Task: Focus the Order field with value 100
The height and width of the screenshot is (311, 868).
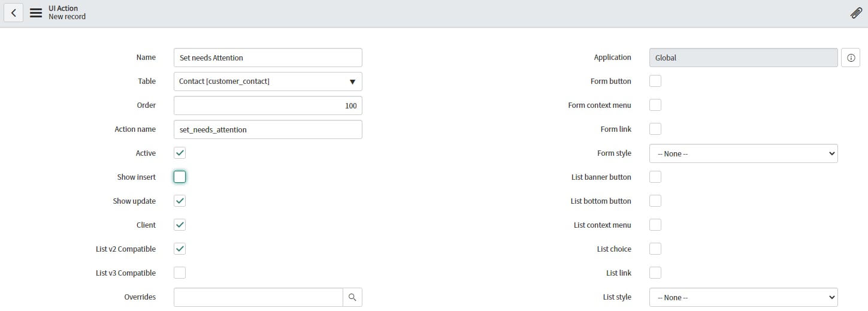Action: point(268,105)
